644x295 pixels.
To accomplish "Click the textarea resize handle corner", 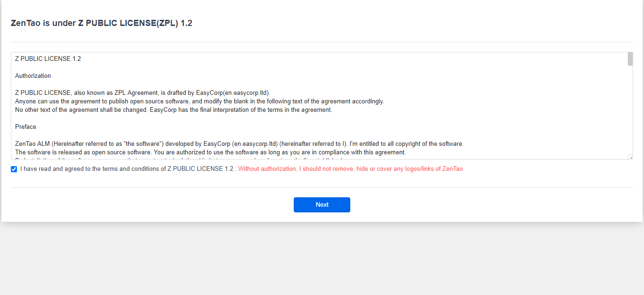I will click(630, 157).
